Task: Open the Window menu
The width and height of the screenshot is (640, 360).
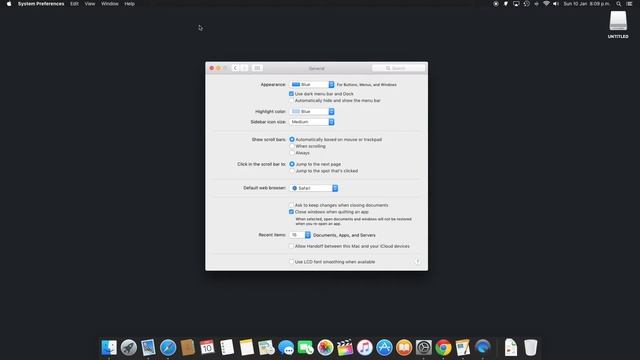Action: tap(110, 4)
